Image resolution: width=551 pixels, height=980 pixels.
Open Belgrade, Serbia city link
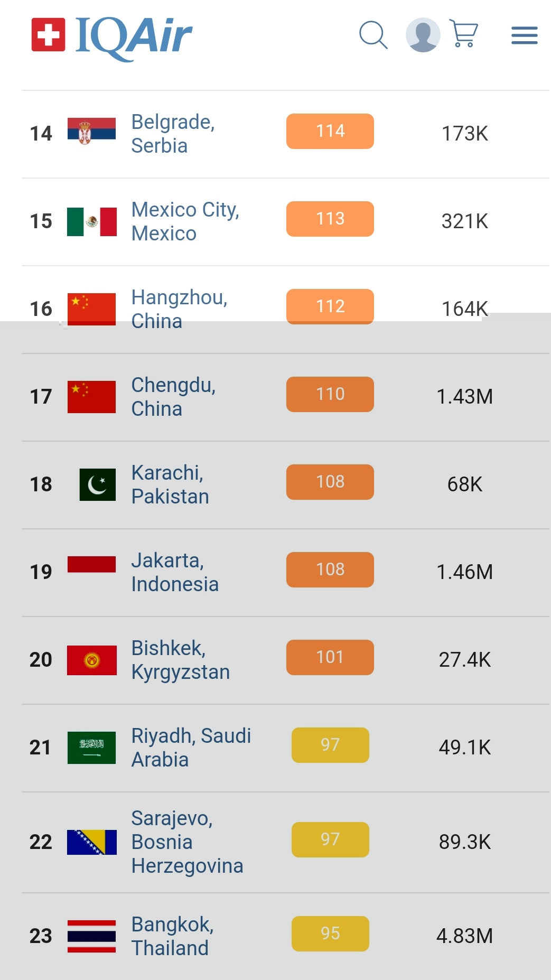coord(173,134)
